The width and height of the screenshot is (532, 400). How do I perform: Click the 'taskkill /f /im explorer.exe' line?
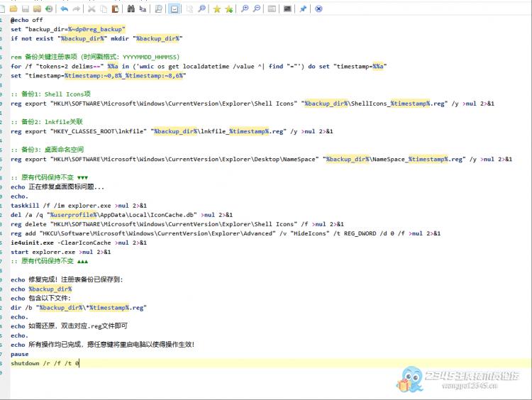coord(79,206)
